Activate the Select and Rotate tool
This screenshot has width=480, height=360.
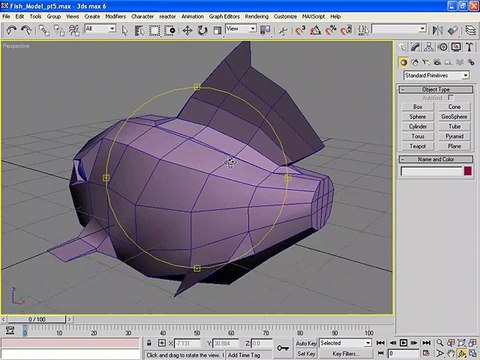point(202,31)
